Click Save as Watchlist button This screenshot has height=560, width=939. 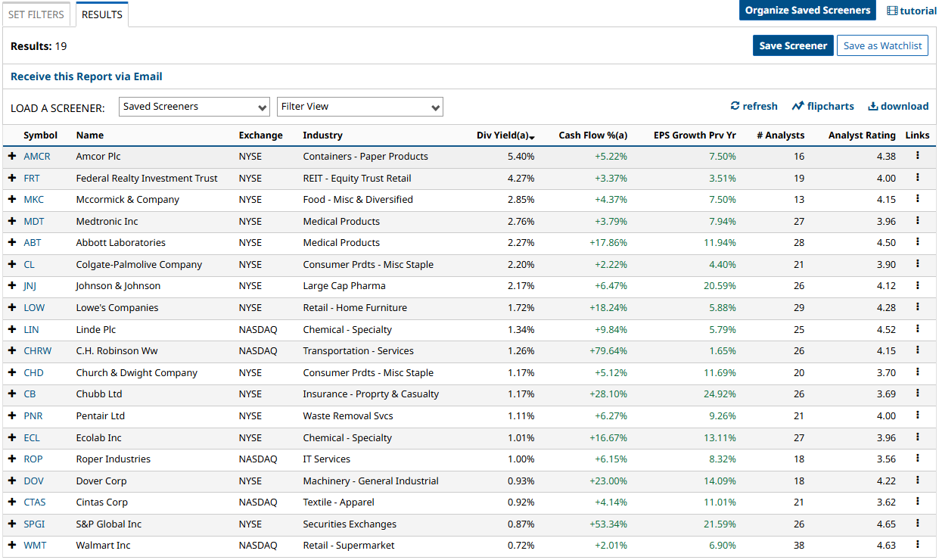(882, 45)
